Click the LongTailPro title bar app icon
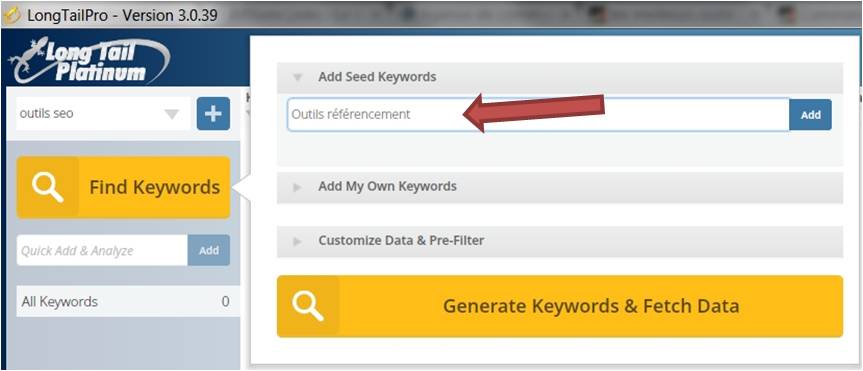The image size is (863, 371). point(12,15)
